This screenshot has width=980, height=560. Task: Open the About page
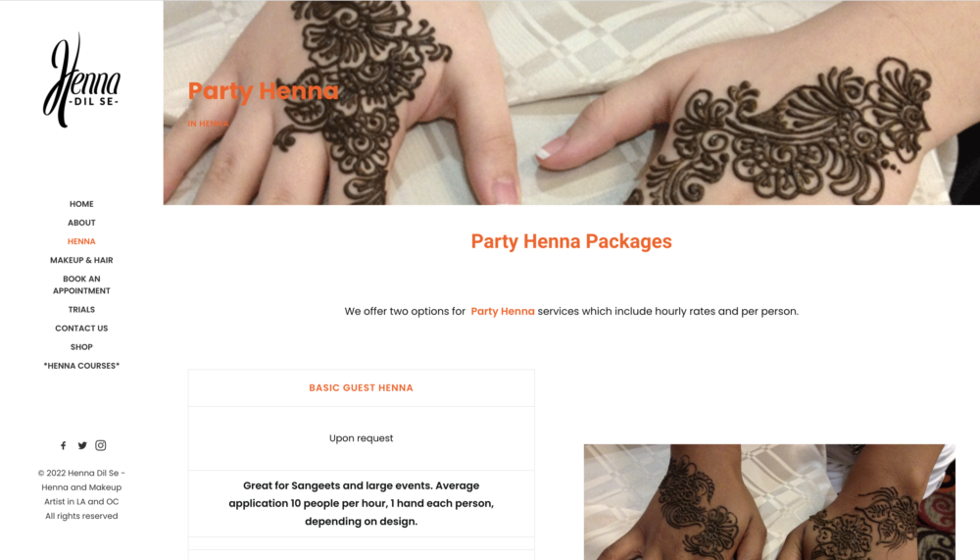[81, 223]
